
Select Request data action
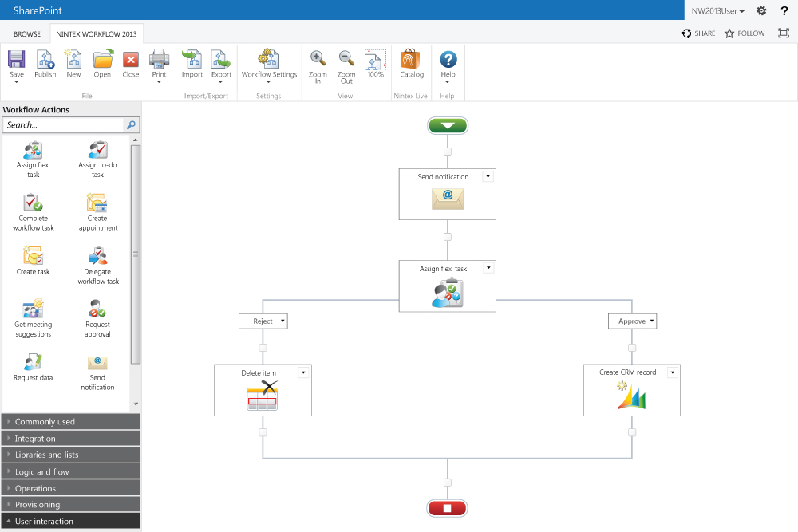click(x=33, y=367)
